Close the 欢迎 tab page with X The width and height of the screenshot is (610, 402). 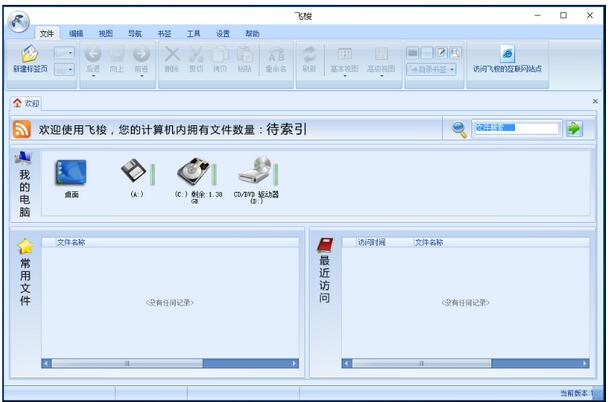(x=595, y=101)
